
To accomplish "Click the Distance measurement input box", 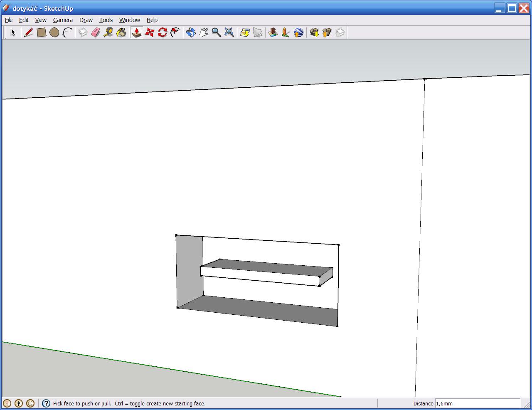I will click(477, 403).
